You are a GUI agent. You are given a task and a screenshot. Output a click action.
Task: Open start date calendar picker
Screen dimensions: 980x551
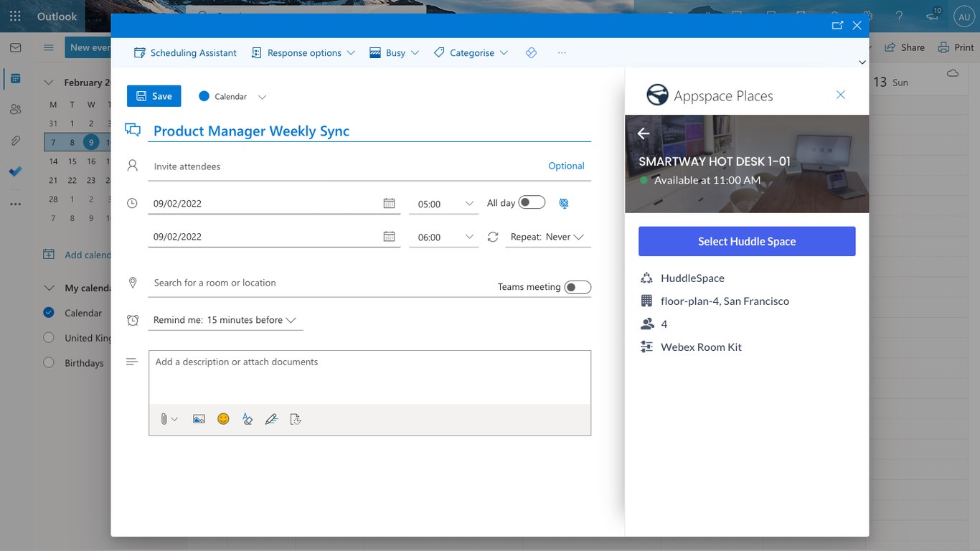(x=389, y=203)
